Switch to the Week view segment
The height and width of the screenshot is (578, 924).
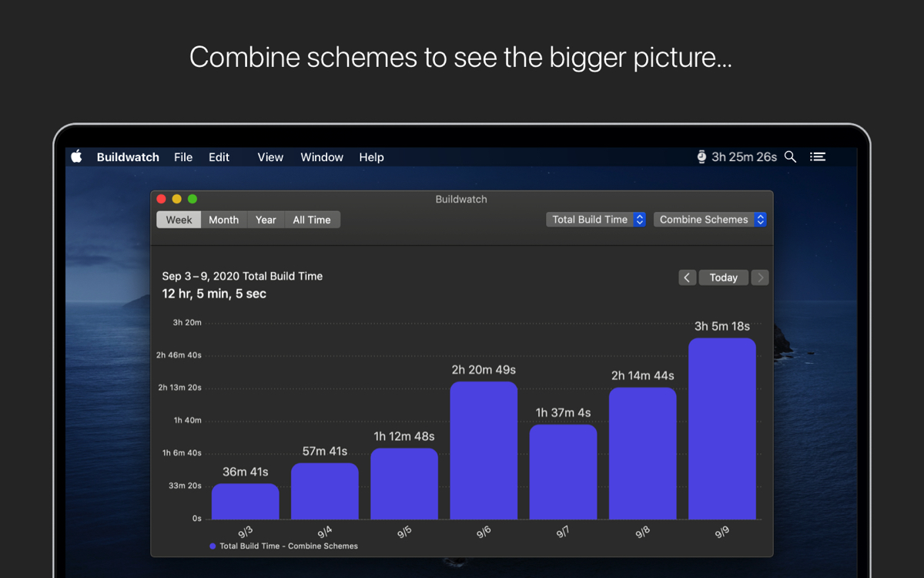(x=179, y=220)
